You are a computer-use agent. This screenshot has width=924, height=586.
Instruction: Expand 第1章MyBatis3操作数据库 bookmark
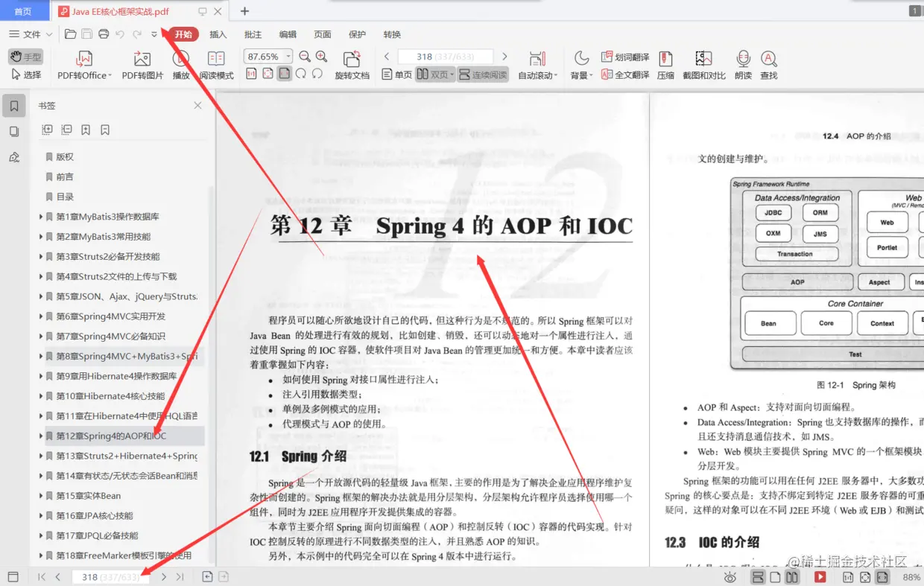click(41, 217)
